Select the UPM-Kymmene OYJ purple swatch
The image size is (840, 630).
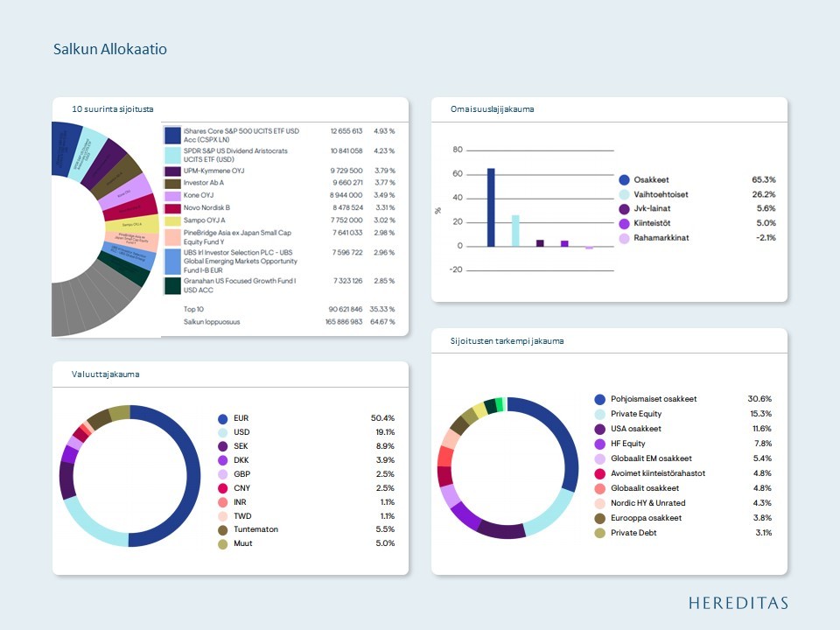click(x=172, y=171)
